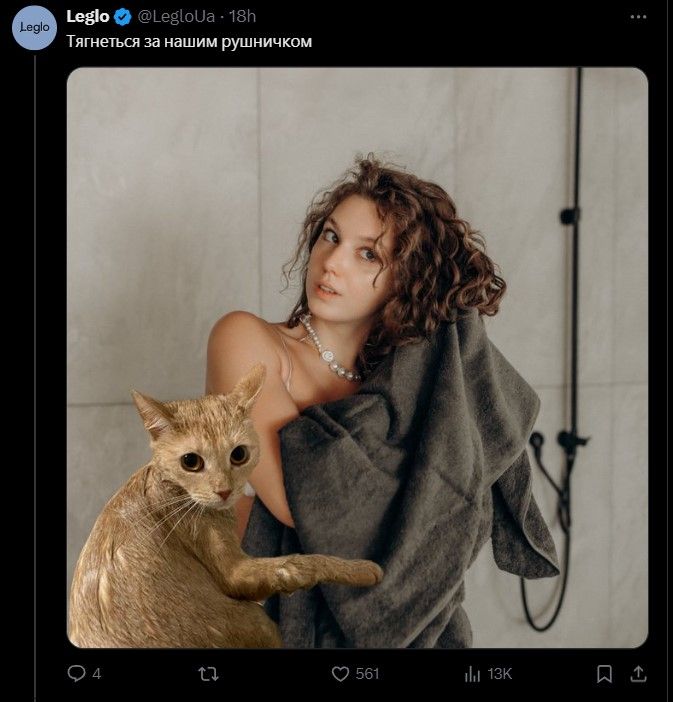
Task: Click the Leglo display name
Action: [x=87, y=17]
